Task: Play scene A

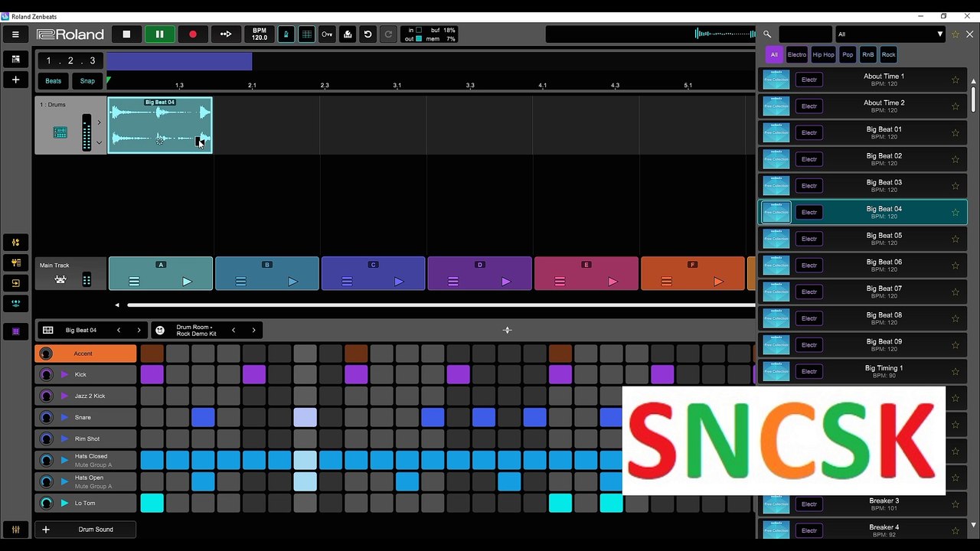Action: [187, 282]
